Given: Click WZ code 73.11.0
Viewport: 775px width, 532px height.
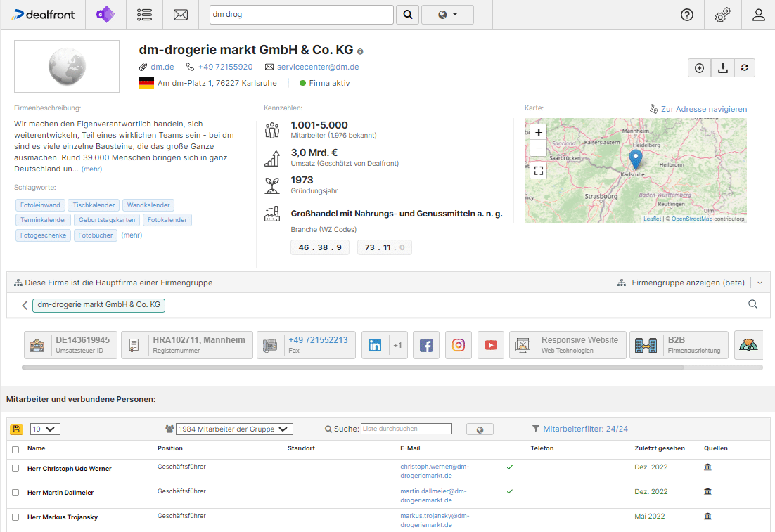Looking at the screenshot, I should pyautogui.click(x=385, y=247).
